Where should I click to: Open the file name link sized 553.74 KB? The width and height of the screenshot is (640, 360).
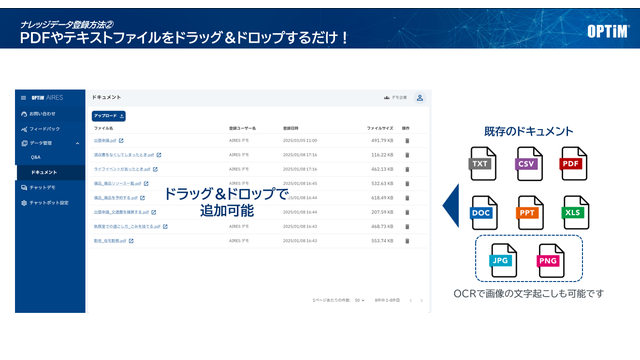pyautogui.click(x=110, y=241)
